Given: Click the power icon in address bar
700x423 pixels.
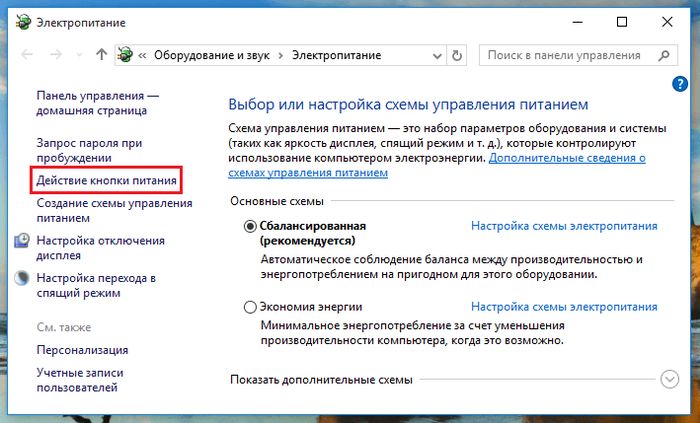Looking at the screenshot, I should (x=126, y=55).
